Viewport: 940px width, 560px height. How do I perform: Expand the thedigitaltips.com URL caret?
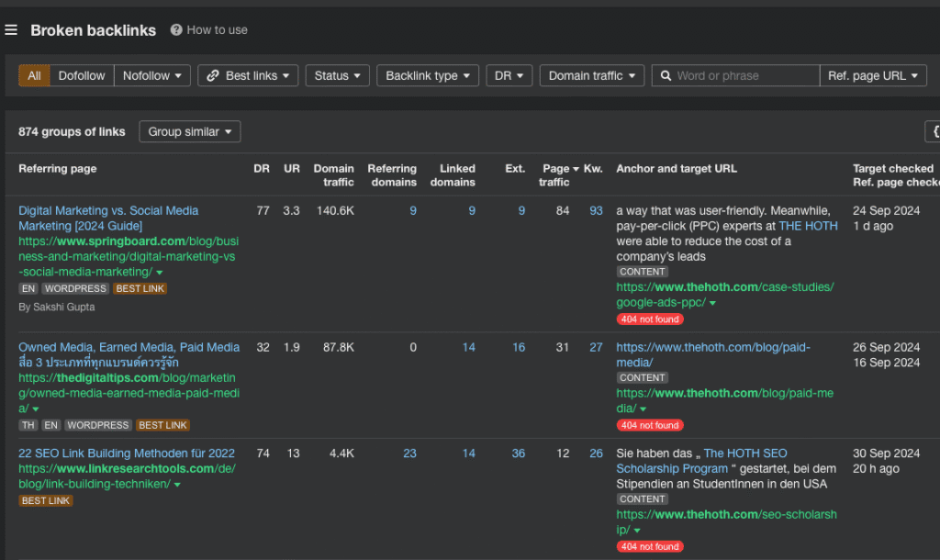tap(35, 409)
